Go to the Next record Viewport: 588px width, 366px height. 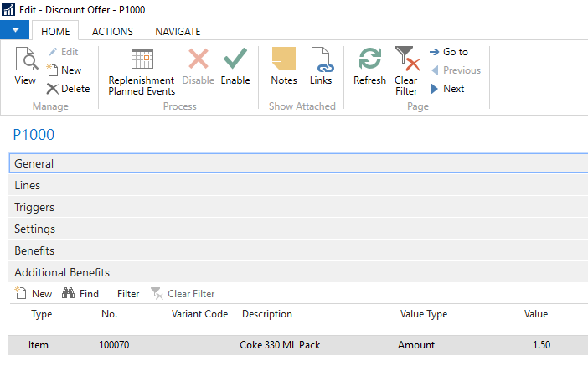click(x=448, y=89)
